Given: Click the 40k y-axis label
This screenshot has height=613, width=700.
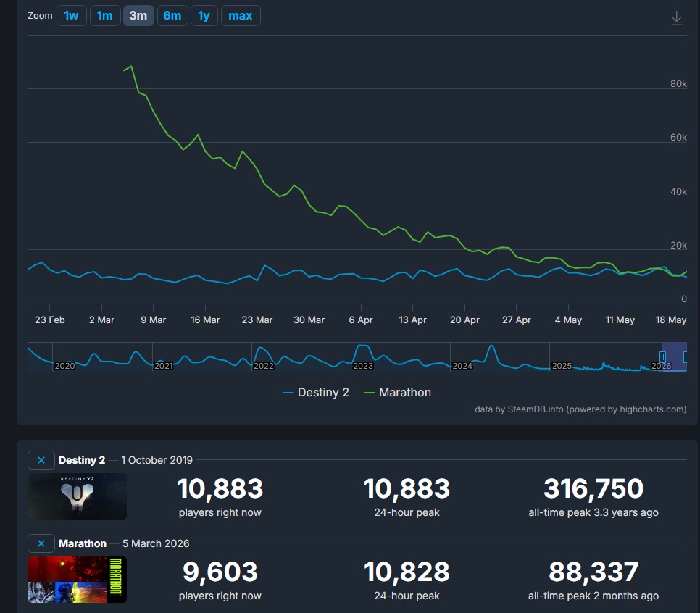Looking at the screenshot, I should (x=678, y=191).
